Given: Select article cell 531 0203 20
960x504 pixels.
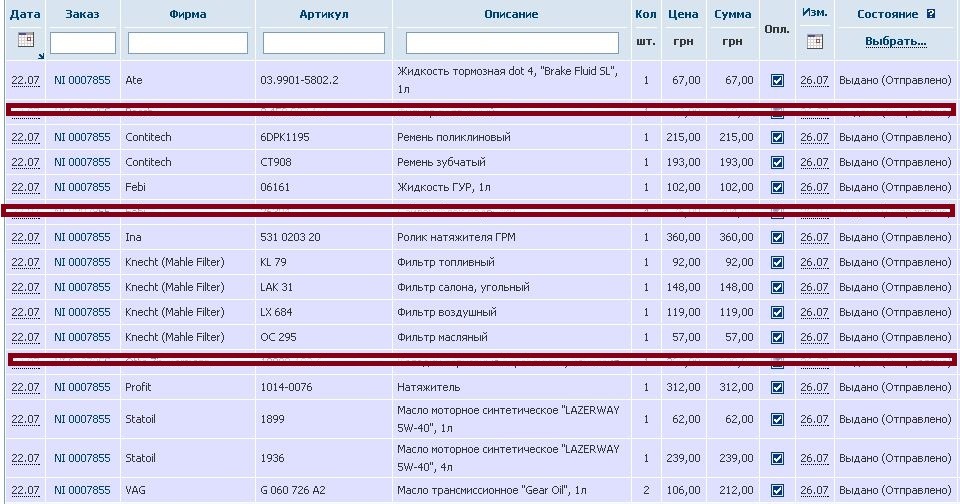Looking at the screenshot, I should click(290, 237).
